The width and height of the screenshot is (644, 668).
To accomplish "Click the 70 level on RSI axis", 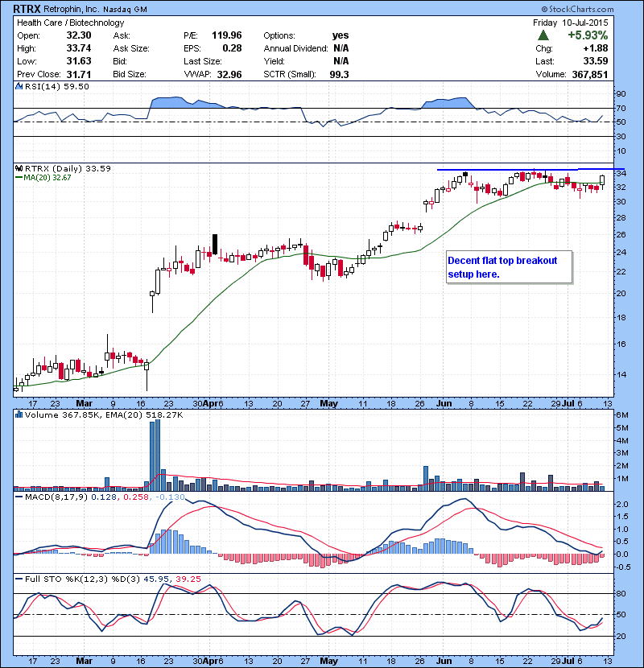I will click(621, 108).
